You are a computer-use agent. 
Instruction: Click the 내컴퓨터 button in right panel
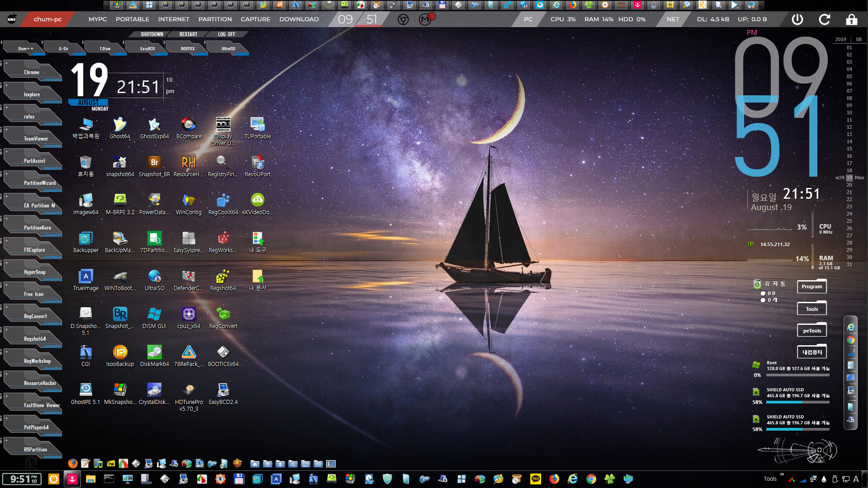(812, 352)
